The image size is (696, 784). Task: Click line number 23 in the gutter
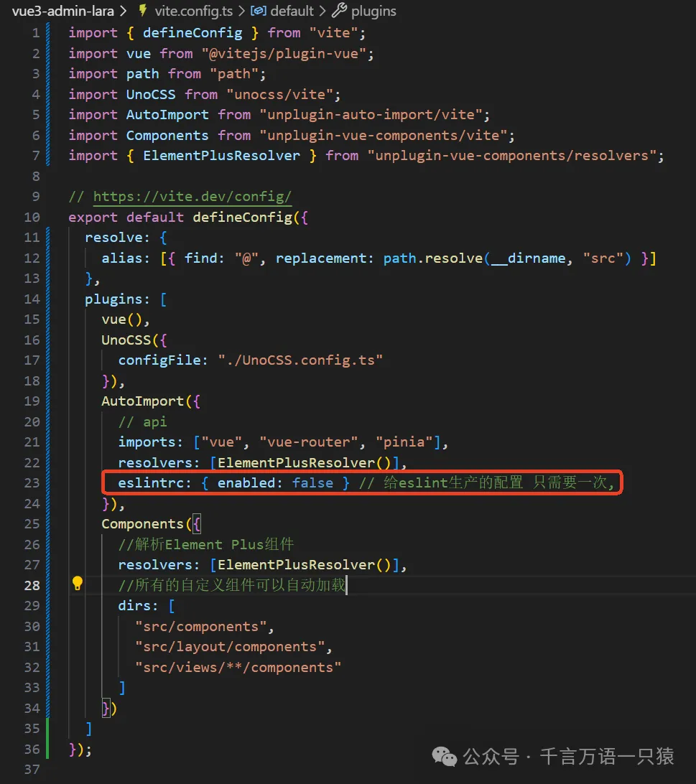coord(32,482)
